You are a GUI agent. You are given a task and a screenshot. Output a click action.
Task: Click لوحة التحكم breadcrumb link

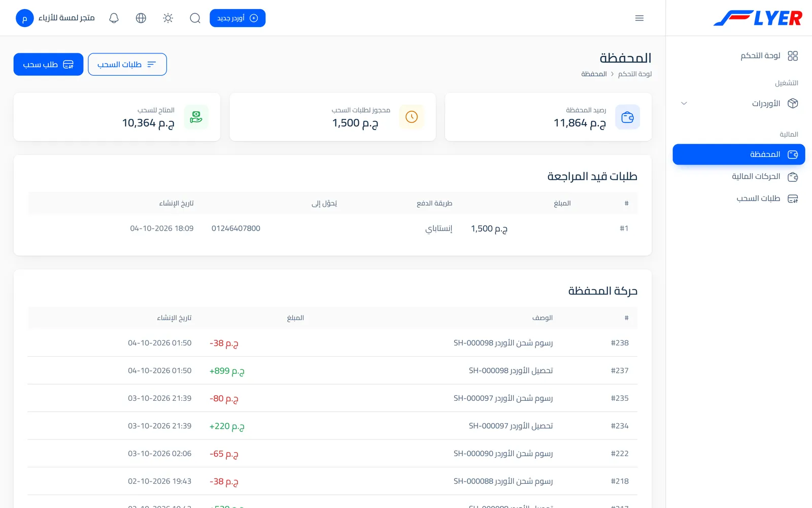pos(635,74)
